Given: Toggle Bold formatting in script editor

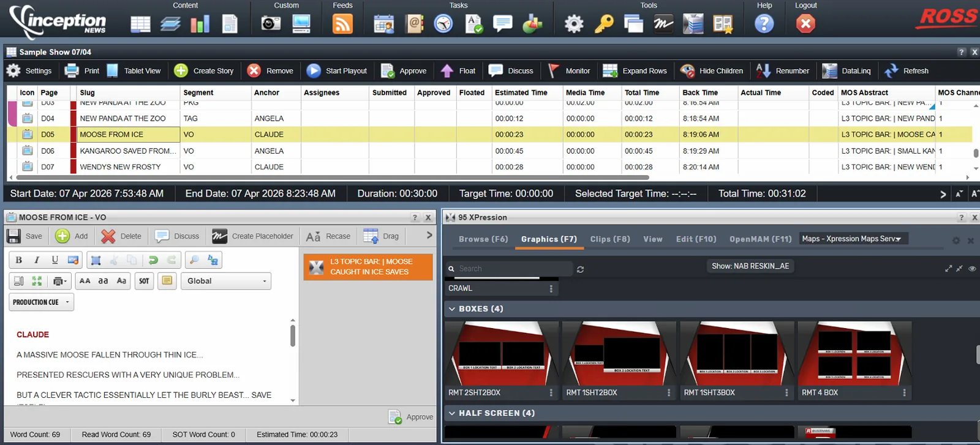Looking at the screenshot, I should coord(19,260).
